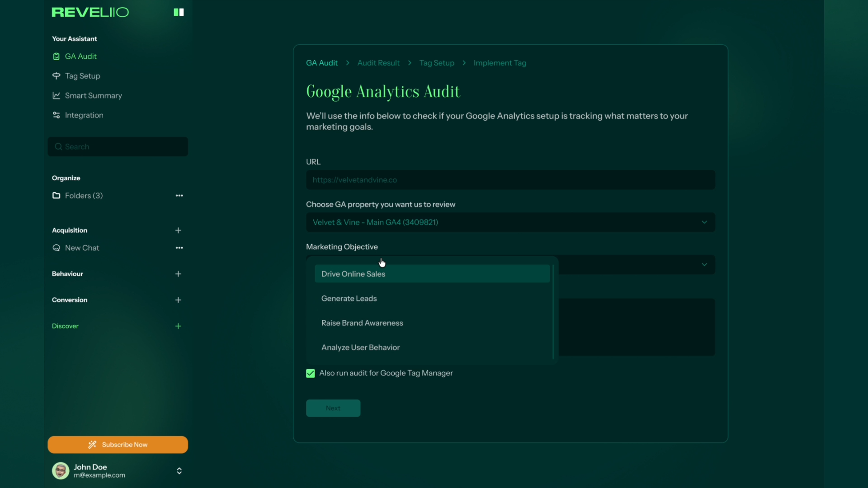The height and width of the screenshot is (488, 868).
Task: Uncheck Google Tag Manager audit checkbox
Action: coord(311,373)
